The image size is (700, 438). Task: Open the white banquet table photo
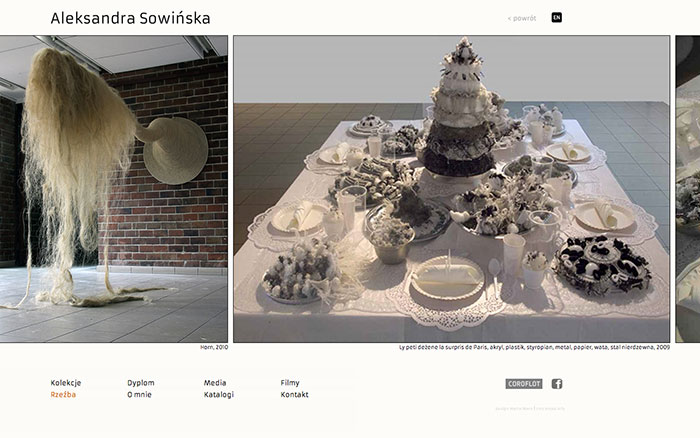click(451, 189)
